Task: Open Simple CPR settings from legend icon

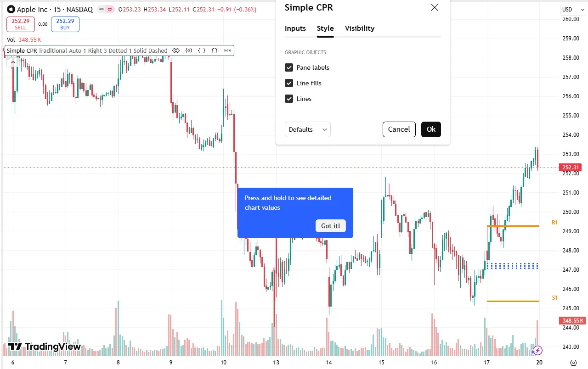Action: click(x=189, y=50)
